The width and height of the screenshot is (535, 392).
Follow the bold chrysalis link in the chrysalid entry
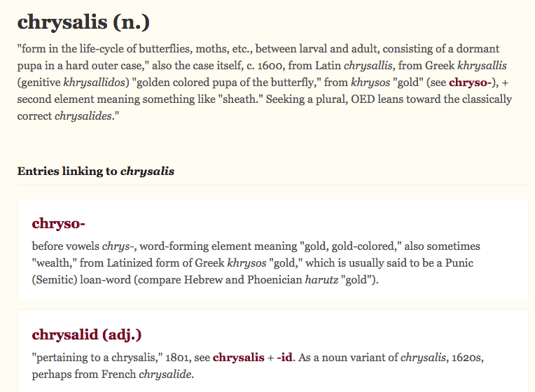click(238, 358)
